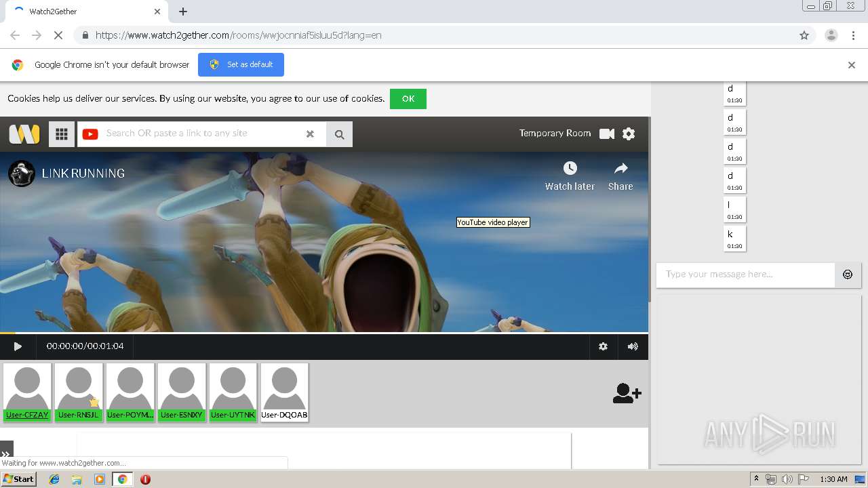
Task: Open Windows Start menu
Action: click(x=19, y=479)
